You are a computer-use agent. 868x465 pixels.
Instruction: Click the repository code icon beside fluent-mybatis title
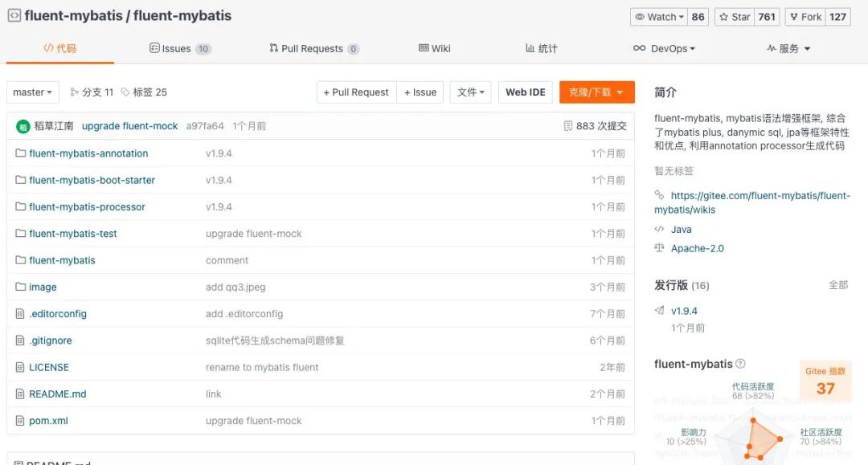(14, 16)
